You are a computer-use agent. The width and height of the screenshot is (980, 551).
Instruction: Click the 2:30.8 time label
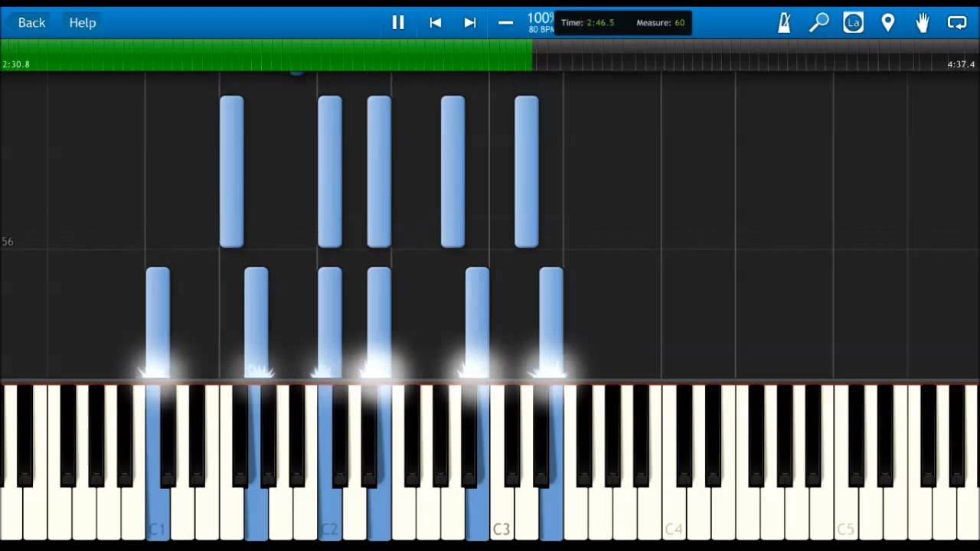(16, 64)
